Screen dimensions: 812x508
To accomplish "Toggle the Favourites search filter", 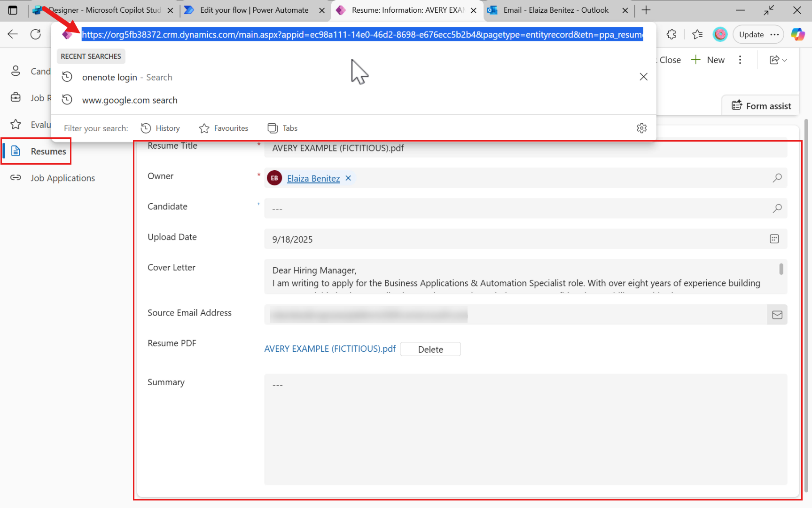I will [224, 128].
